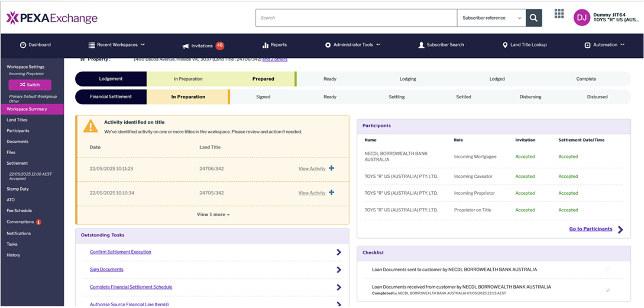Expand the Administrator Tools menu arrow
The height and width of the screenshot is (308, 644).
pos(378,44)
